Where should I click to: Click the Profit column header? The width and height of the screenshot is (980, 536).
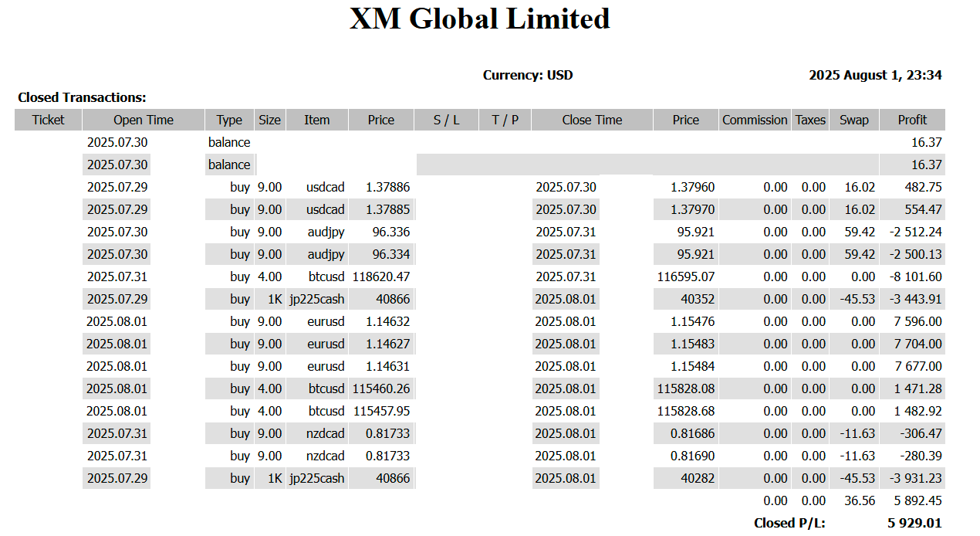[912, 120]
